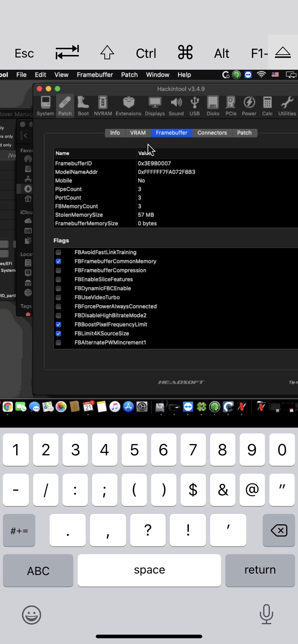
Task: Enable FBAvoidFastLinkTraining flag
Action: (x=58, y=252)
